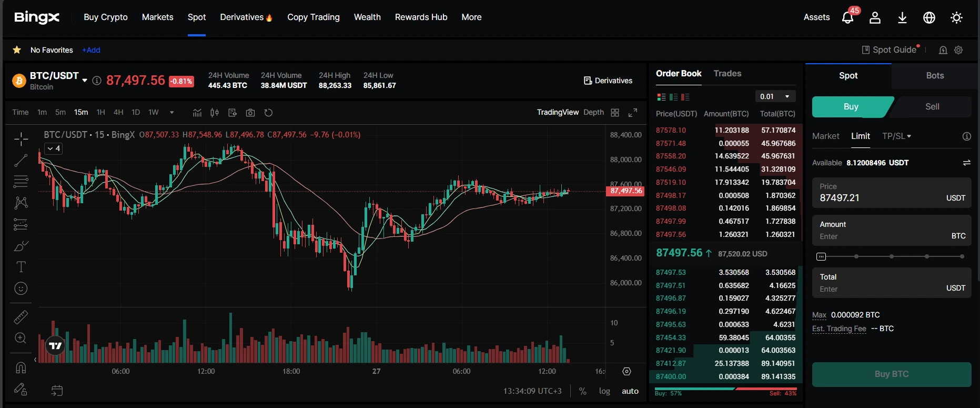Image resolution: width=980 pixels, height=408 pixels.
Task: Open the Fibonacci retracement tool
Action: [21, 181]
